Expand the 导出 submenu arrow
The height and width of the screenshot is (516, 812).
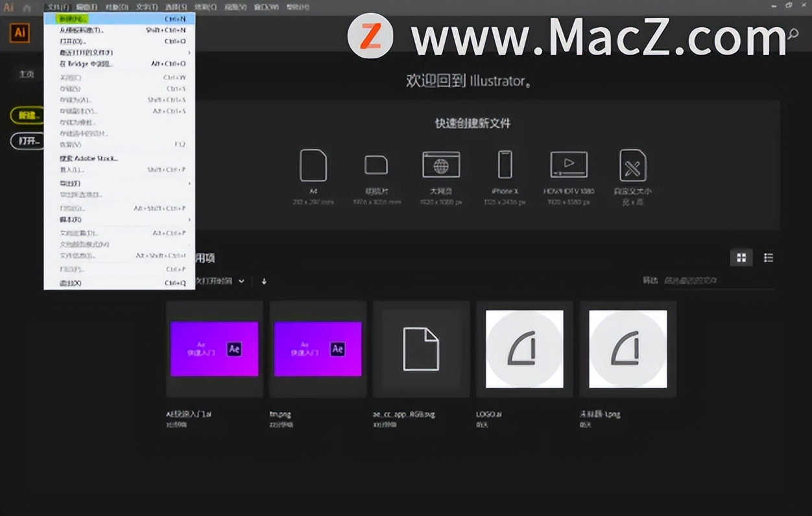click(190, 183)
